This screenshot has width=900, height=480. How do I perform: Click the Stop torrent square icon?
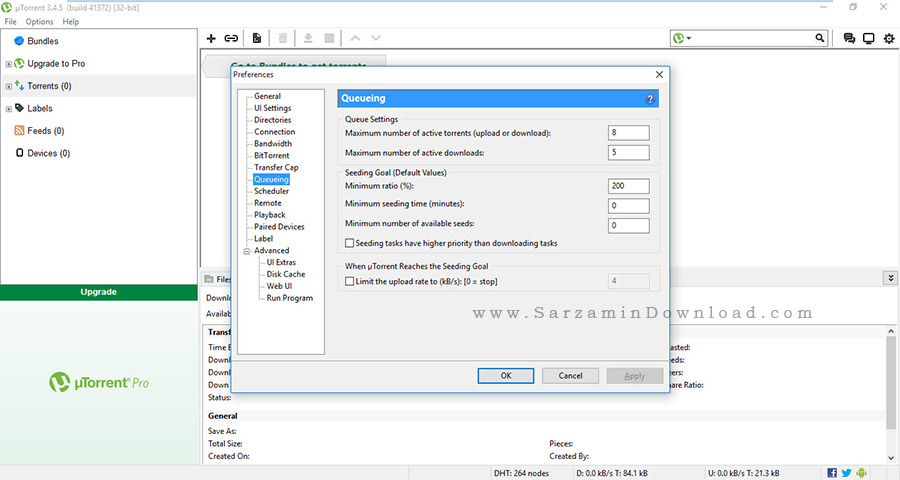[x=329, y=38]
